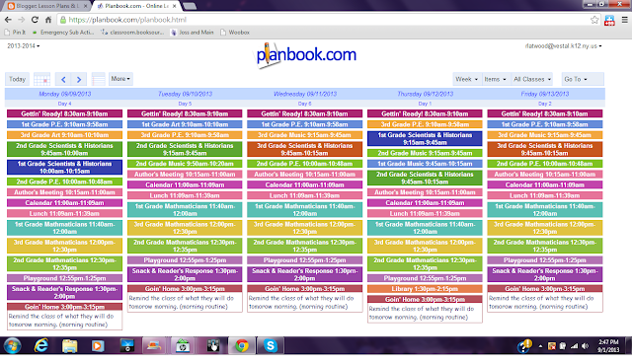This screenshot has width=632, height=364.
Task: Open the Week view dropdown
Action: [x=467, y=79]
